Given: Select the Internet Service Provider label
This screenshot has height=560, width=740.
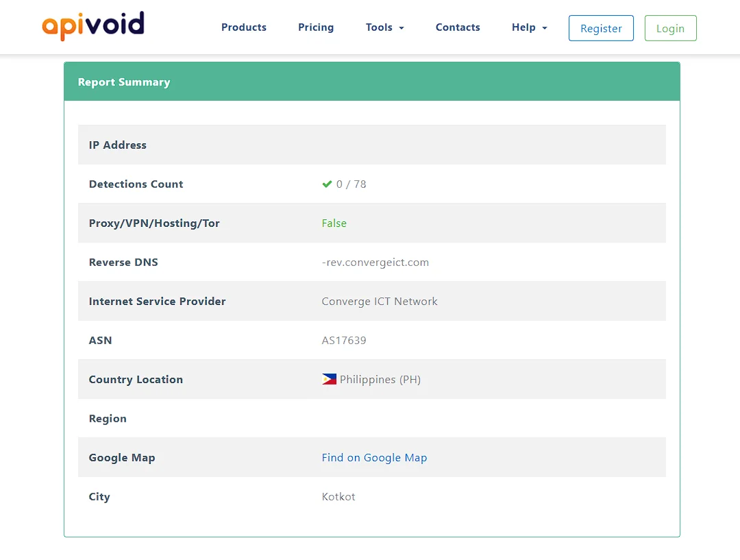Looking at the screenshot, I should (157, 301).
